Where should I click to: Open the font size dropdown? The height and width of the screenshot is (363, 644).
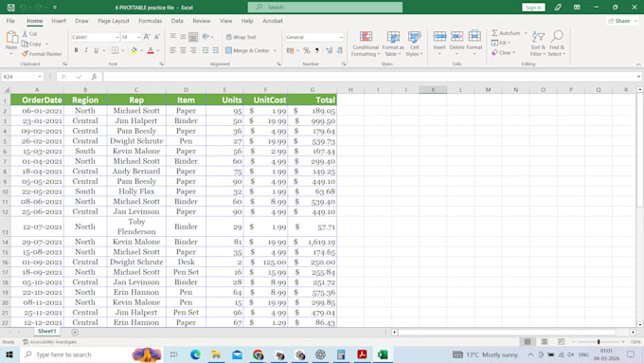coord(139,37)
